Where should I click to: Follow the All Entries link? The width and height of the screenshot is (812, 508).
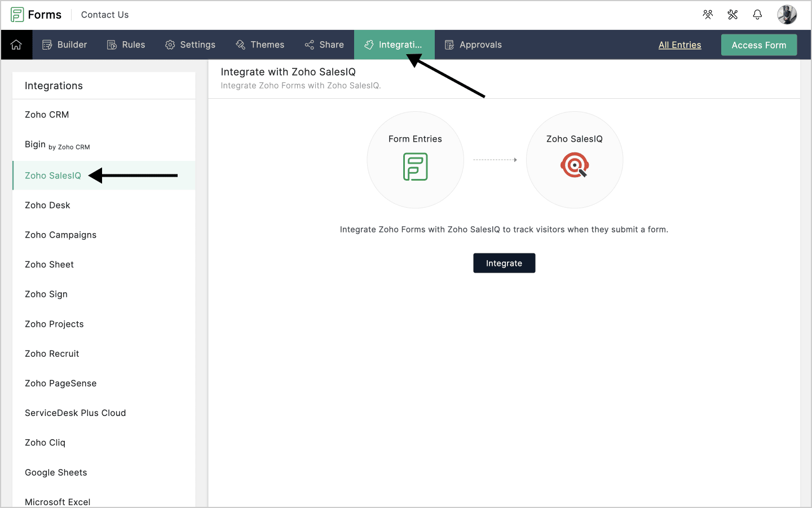coord(680,45)
